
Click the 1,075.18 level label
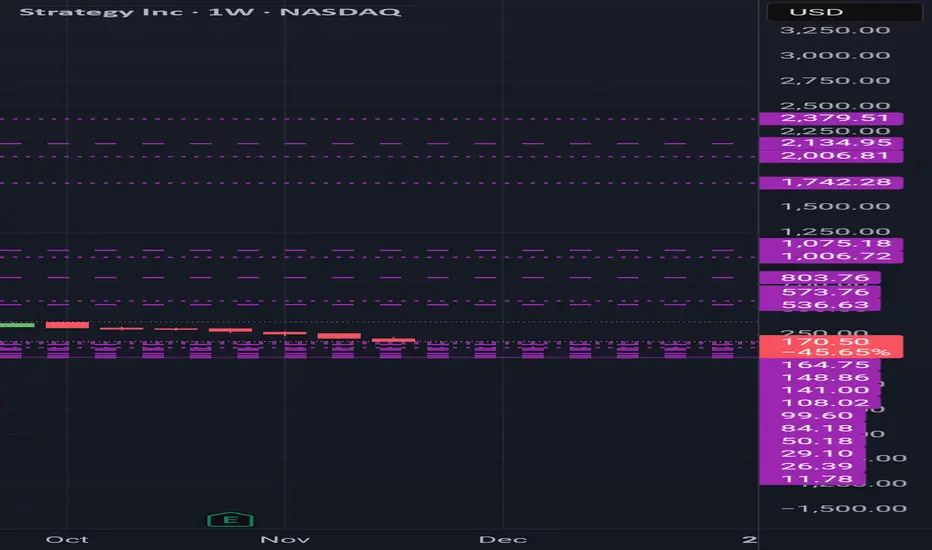click(x=830, y=243)
